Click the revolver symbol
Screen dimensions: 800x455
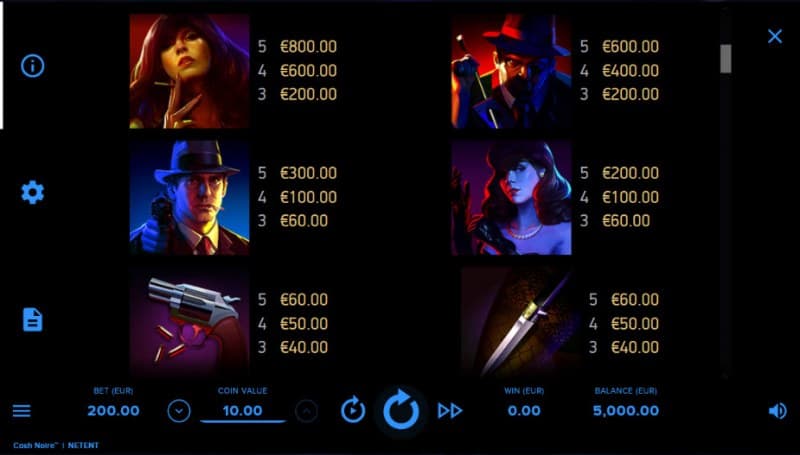(x=189, y=321)
